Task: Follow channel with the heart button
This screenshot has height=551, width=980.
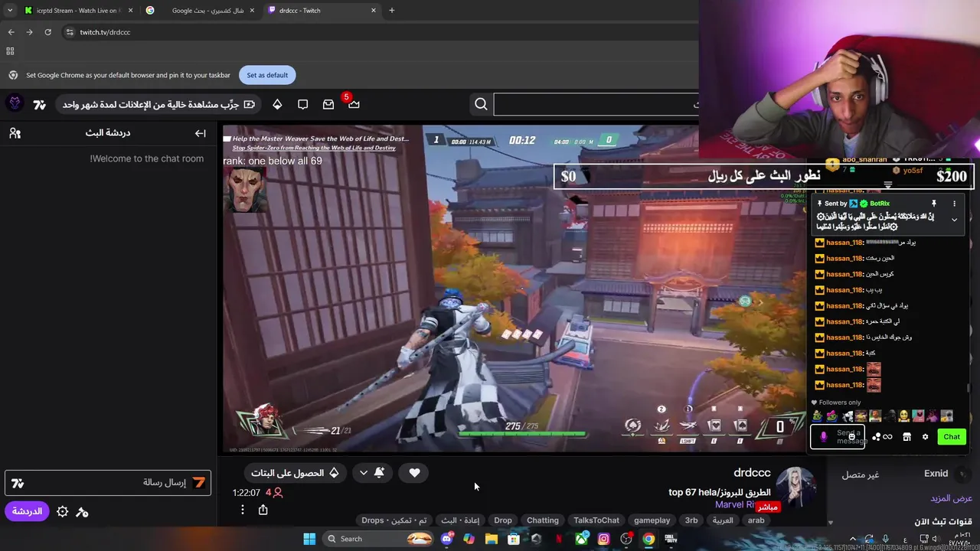Action: (414, 473)
